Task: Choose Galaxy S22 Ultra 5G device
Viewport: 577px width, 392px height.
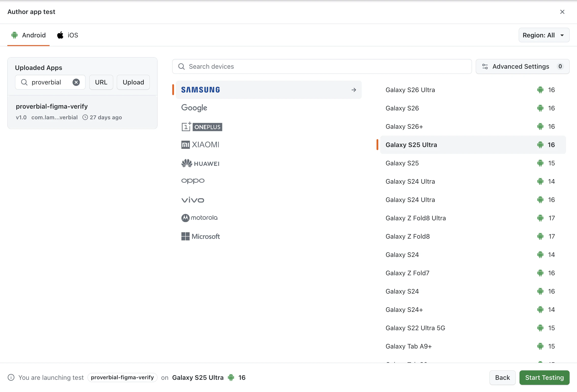Action: point(473,328)
